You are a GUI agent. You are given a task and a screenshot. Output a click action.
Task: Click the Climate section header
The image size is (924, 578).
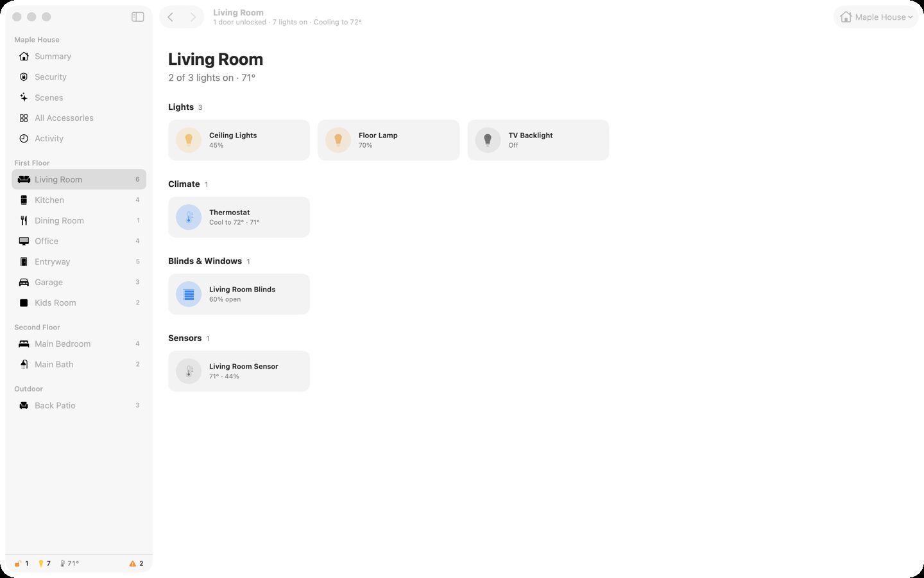click(x=184, y=184)
